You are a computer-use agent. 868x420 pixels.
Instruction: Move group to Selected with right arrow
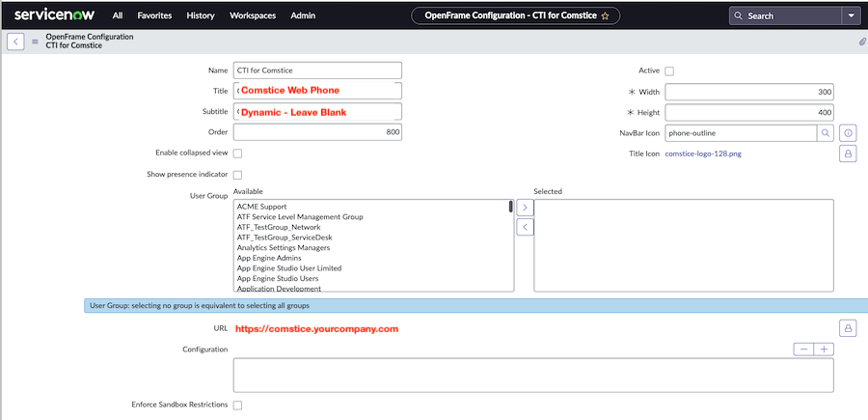(x=525, y=208)
